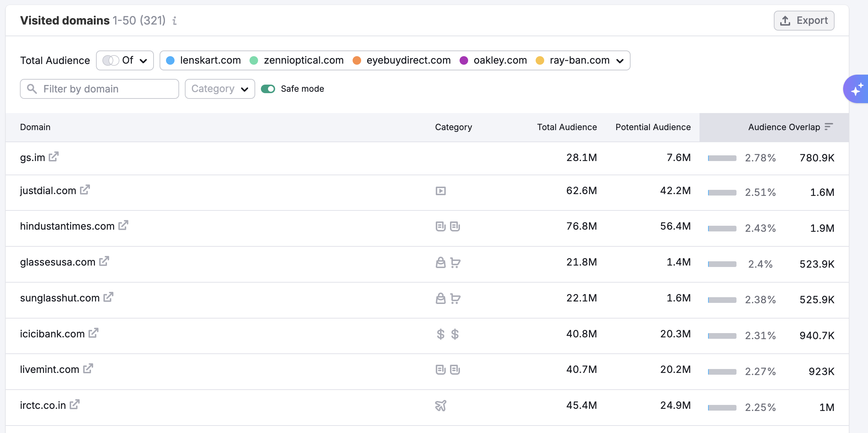This screenshot has height=433, width=868.
Task: Expand the compared domains dropdown
Action: coord(620,61)
